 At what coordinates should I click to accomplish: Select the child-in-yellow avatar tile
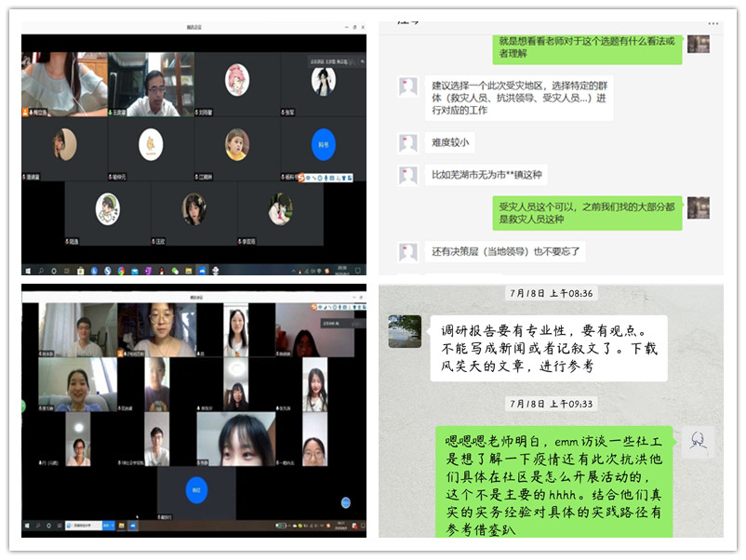click(236, 144)
